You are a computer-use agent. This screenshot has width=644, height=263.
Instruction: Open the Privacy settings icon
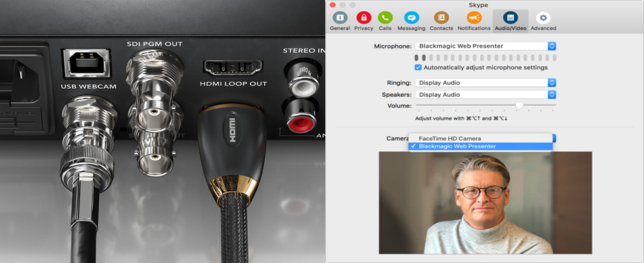tap(363, 20)
